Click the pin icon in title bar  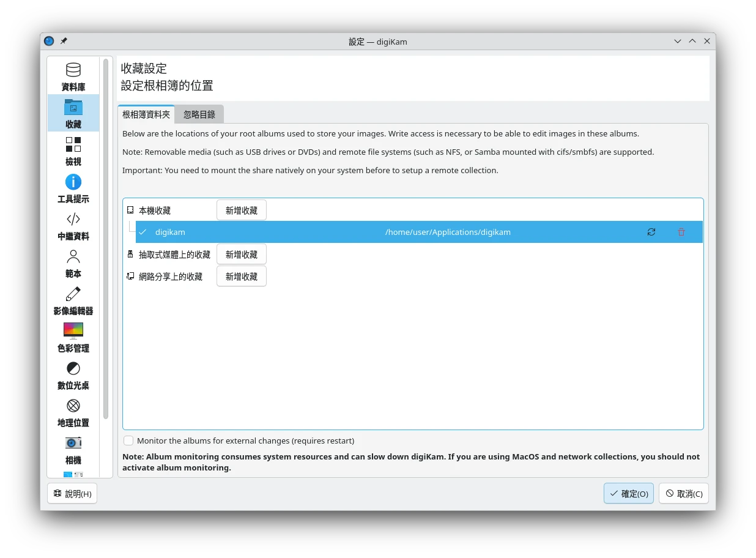pos(64,41)
